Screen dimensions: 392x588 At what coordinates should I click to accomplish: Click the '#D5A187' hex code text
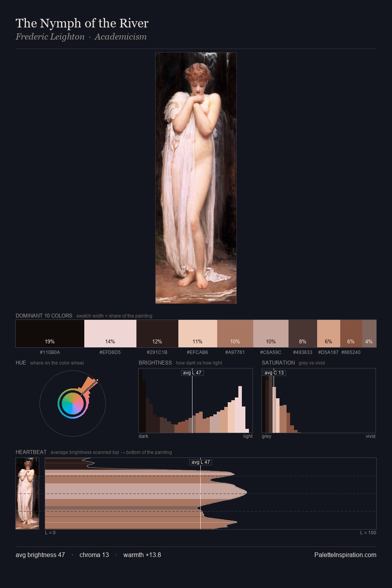(x=328, y=352)
